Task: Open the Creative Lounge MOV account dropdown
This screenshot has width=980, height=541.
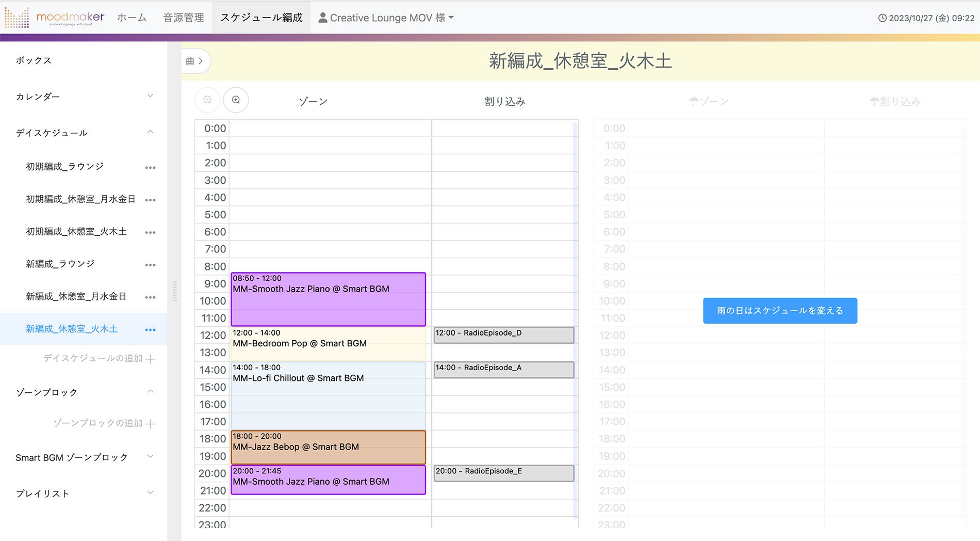Action: click(x=386, y=18)
